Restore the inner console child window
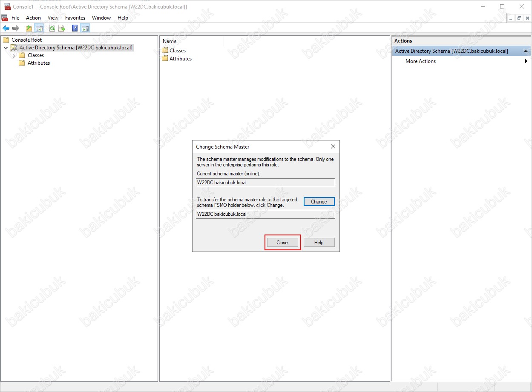 pos(519,18)
